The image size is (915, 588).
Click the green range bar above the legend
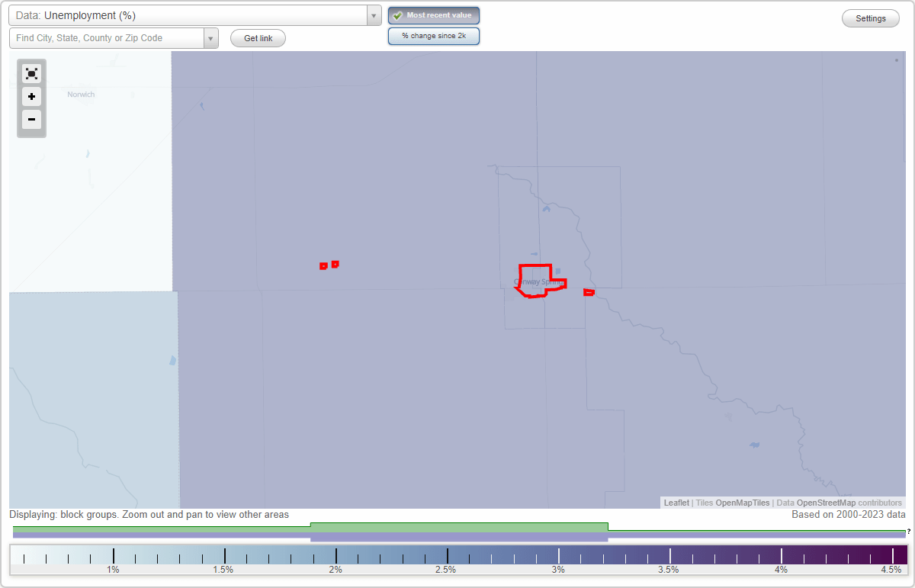(x=457, y=526)
